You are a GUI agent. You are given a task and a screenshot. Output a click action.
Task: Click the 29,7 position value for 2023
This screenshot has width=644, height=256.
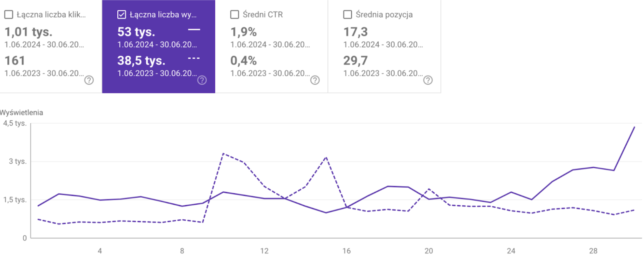point(356,61)
